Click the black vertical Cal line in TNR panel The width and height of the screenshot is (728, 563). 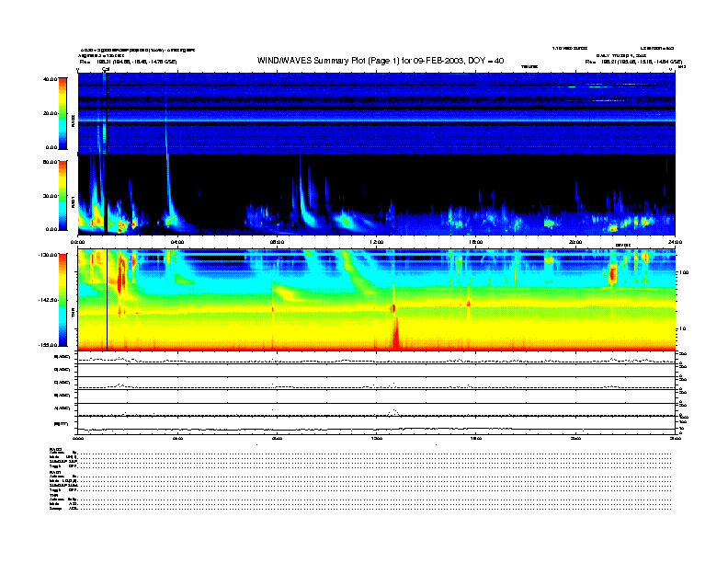point(108,300)
